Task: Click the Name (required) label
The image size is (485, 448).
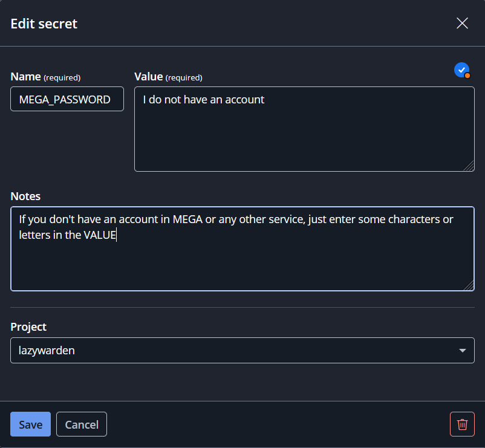Action: (x=45, y=77)
